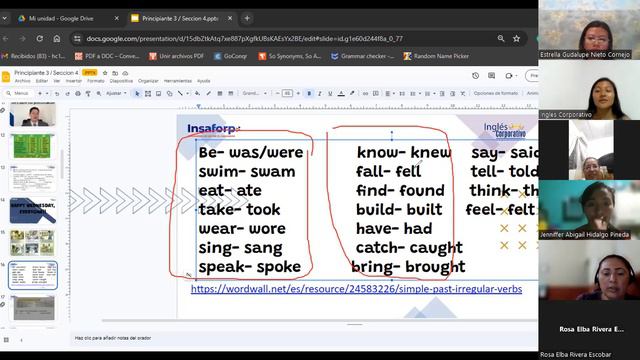Undo the last action
Viewport: 640px width, 360px height.
[x=57, y=93]
